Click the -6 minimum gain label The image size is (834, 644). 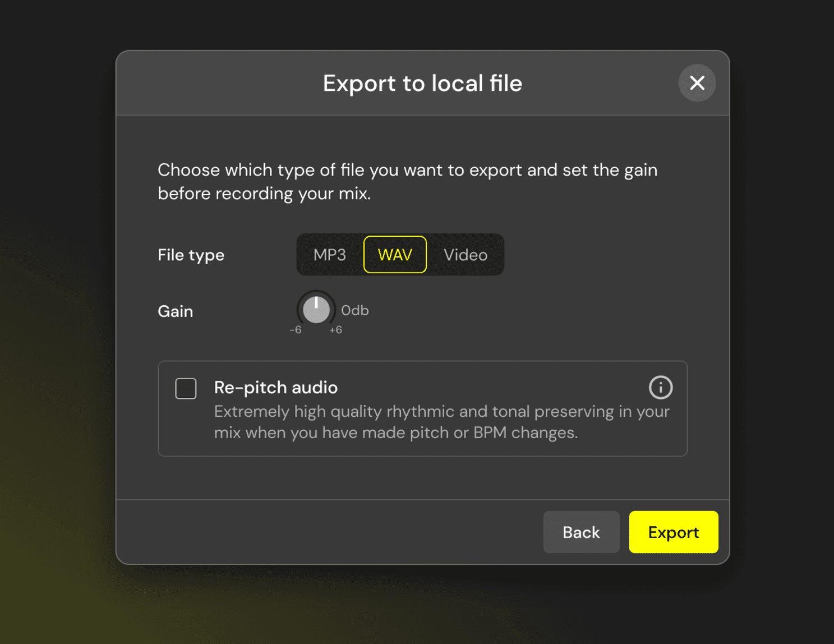(x=296, y=330)
